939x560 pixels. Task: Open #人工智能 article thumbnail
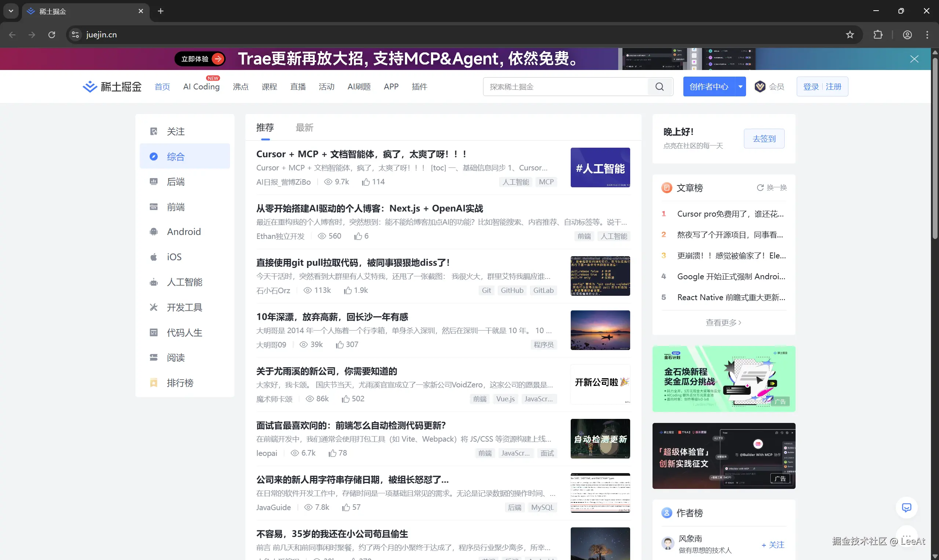[600, 167]
